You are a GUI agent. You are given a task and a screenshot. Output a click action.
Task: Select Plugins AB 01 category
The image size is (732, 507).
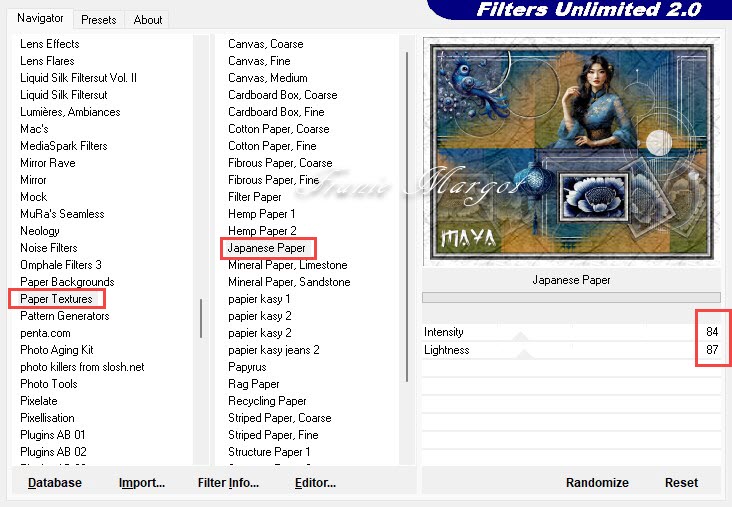coord(53,435)
